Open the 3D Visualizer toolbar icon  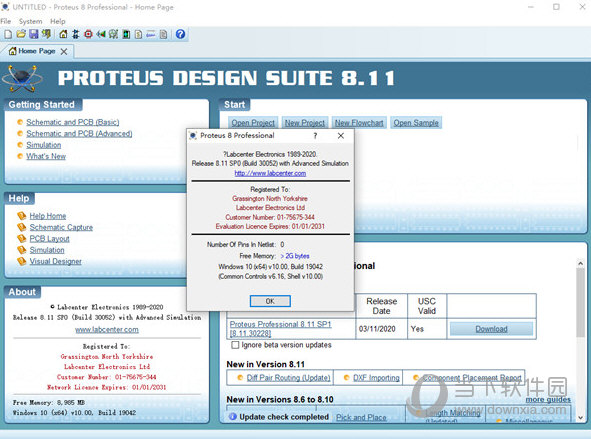click(101, 34)
